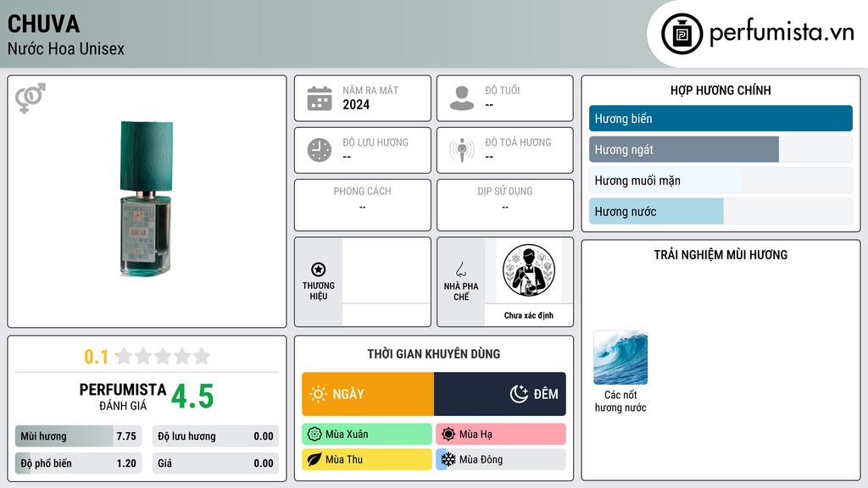This screenshot has height=488, width=868.
Task: Click the perfumer illustration avatar
Action: click(x=529, y=270)
